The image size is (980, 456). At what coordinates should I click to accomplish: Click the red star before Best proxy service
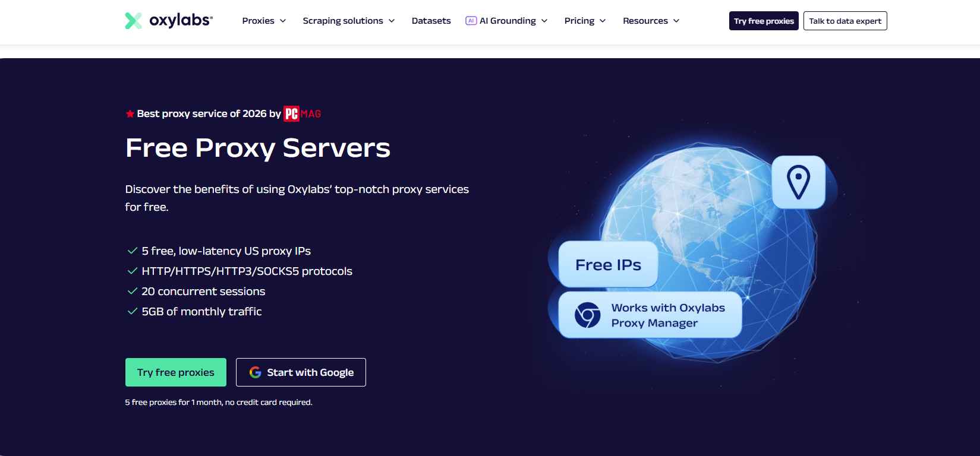click(x=130, y=114)
